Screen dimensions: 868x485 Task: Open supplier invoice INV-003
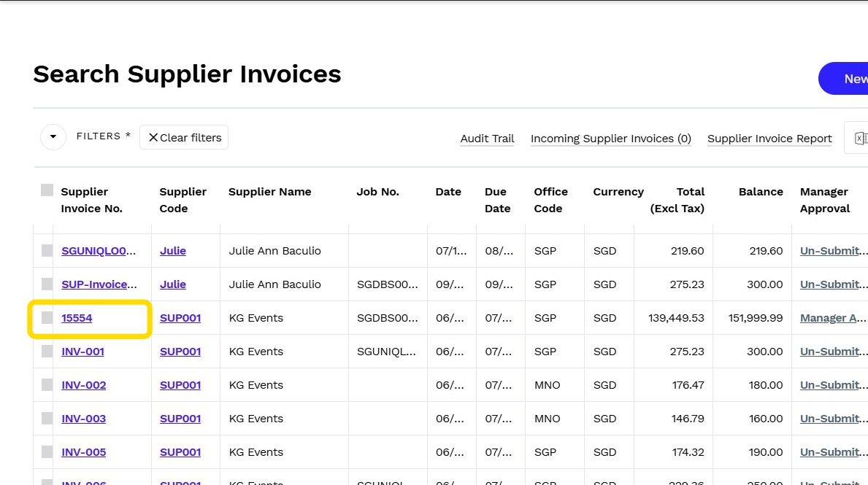pos(84,419)
